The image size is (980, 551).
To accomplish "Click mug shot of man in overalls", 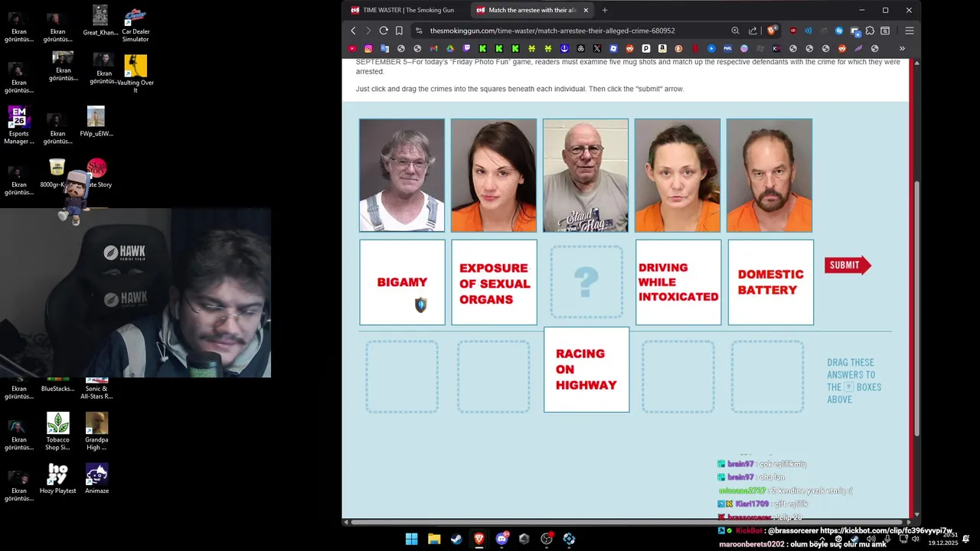I will point(402,175).
